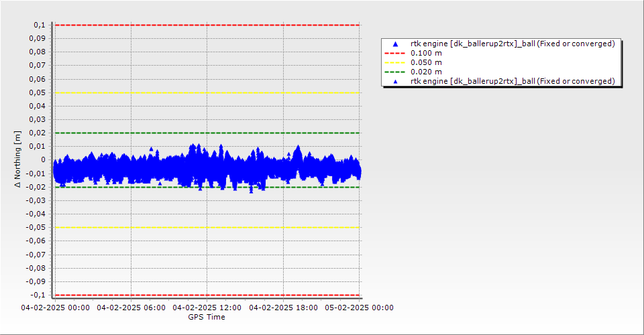
Task: Select the '0.020 m' legend entry
Action: pos(426,72)
